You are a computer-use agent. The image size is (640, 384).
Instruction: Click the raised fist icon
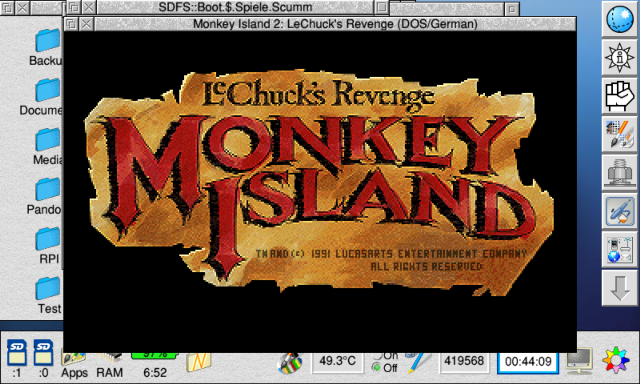[620, 96]
